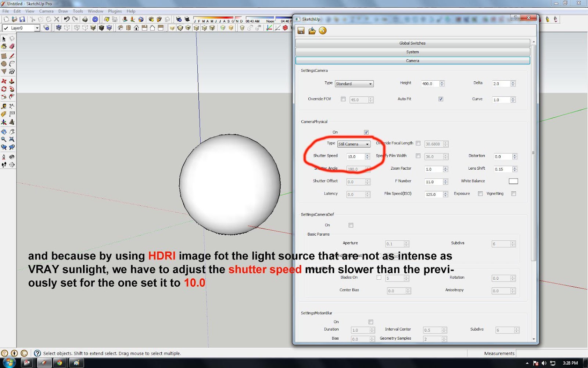
Task: Select the Zoom tool in the toolbar
Action: tap(4, 139)
